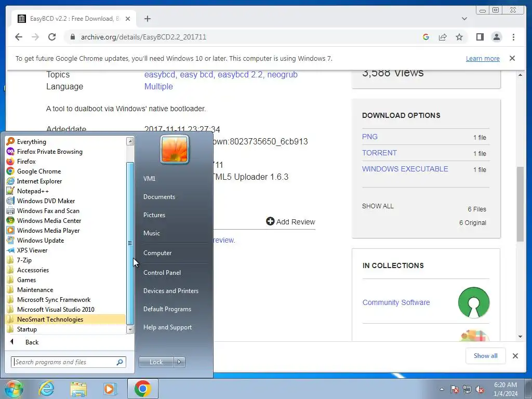Open Devices and Printers
Viewport: 532px width, 399px height.
[x=170, y=291]
